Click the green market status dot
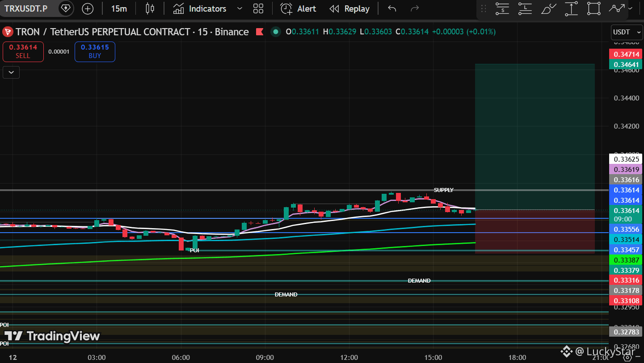Viewport: 644px width, 363px height. pos(275,32)
